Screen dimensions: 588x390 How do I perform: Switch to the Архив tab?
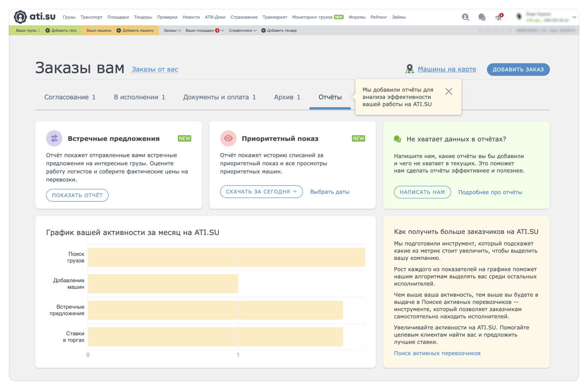pyautogui.click(x=287, y=97)
